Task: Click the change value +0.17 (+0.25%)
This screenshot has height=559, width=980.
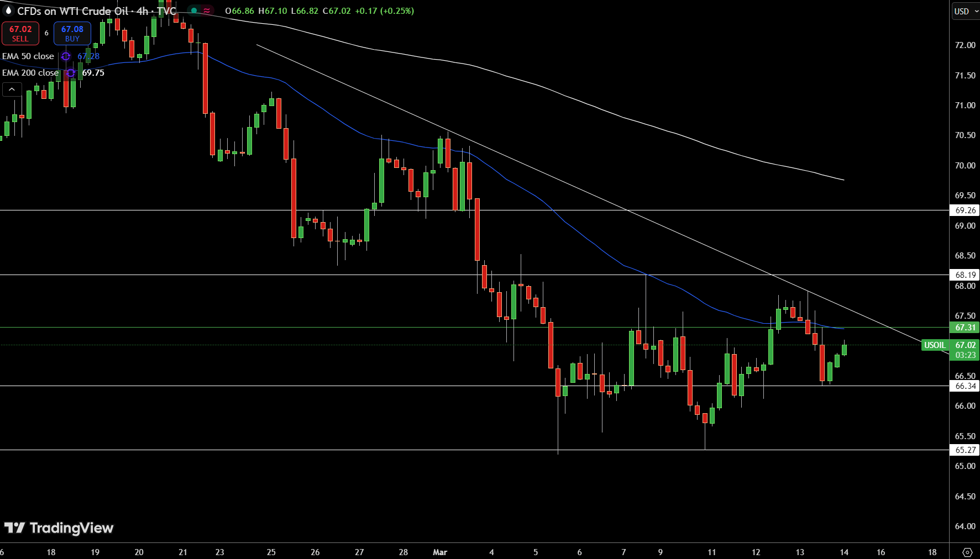Action: (384, 11)
